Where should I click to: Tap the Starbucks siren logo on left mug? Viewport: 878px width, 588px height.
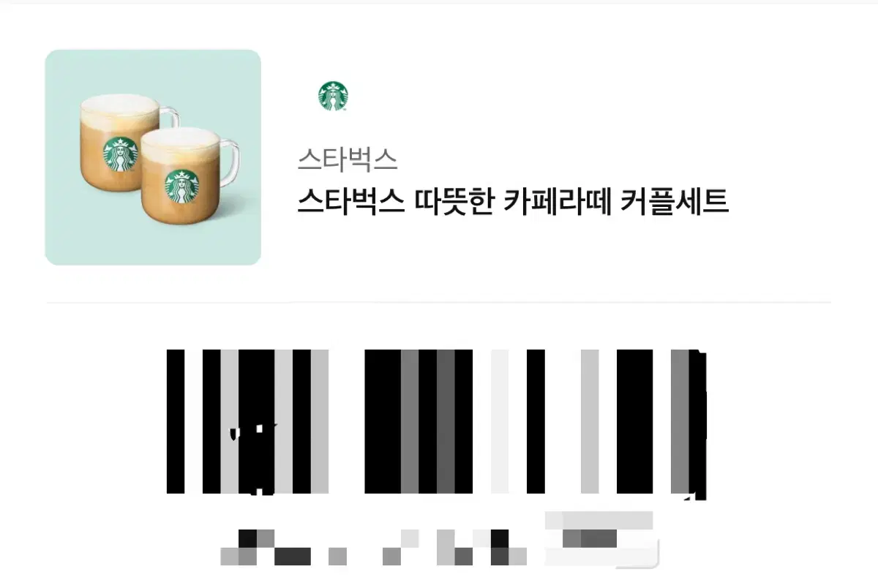[x=119, y=154]
